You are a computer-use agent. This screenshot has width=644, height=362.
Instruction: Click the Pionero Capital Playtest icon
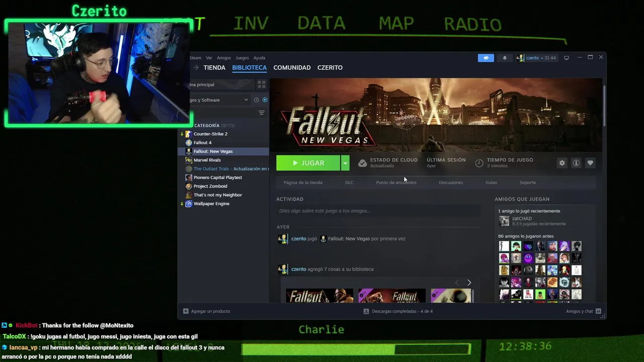189,177
